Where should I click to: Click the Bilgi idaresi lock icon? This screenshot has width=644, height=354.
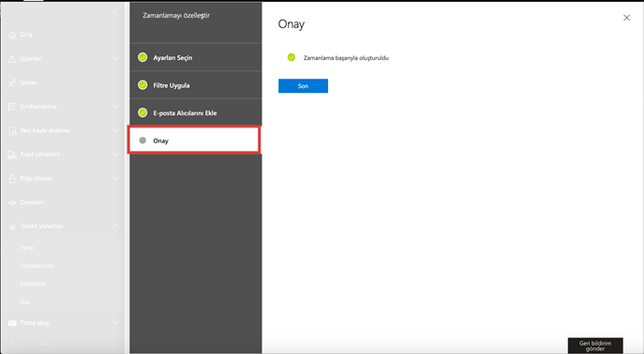12,179
